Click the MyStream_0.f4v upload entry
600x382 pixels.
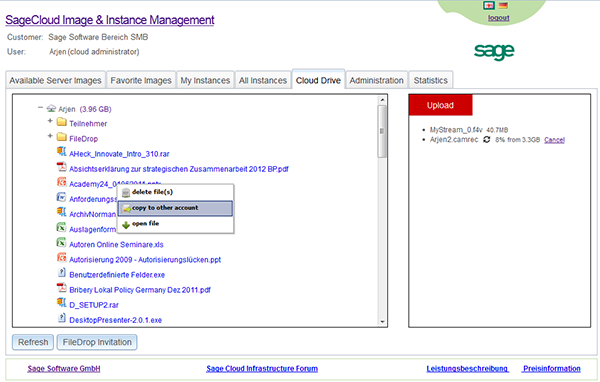469,130
